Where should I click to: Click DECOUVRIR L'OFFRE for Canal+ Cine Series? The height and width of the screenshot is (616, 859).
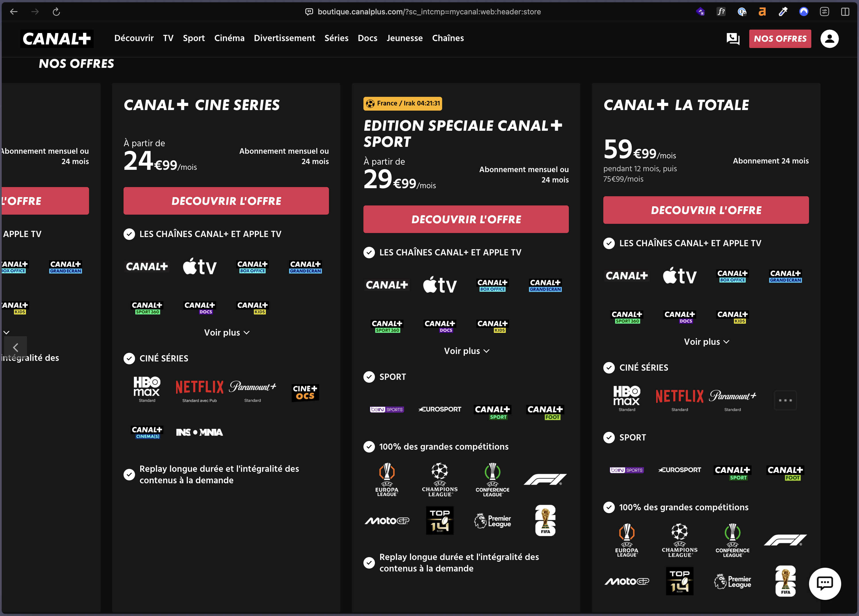click(x=226, y=201)
